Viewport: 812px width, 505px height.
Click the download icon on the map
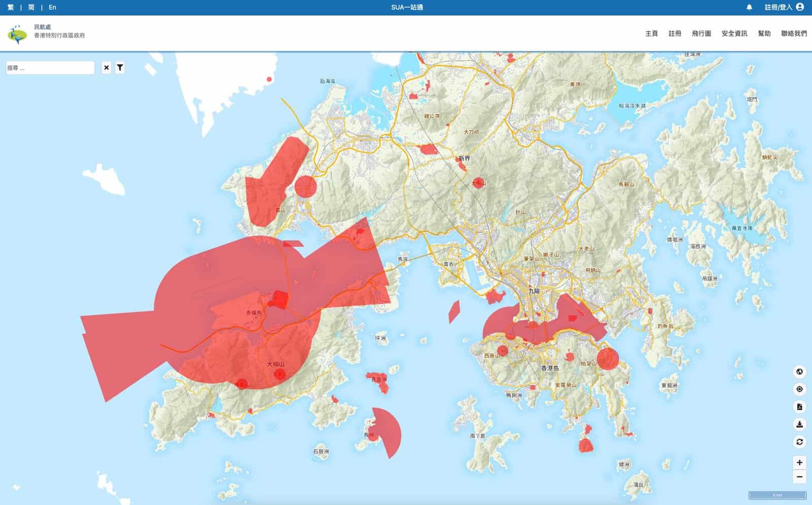(x=799, y=424)
